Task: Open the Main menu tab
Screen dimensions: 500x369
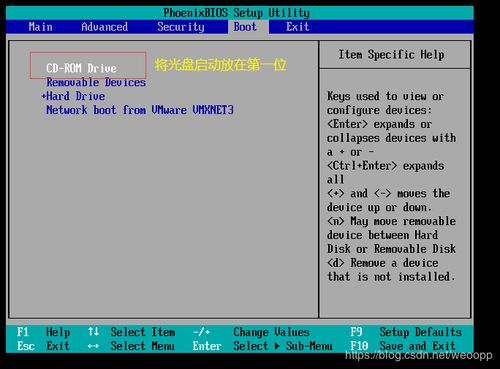Action: [x=40, y=27]
